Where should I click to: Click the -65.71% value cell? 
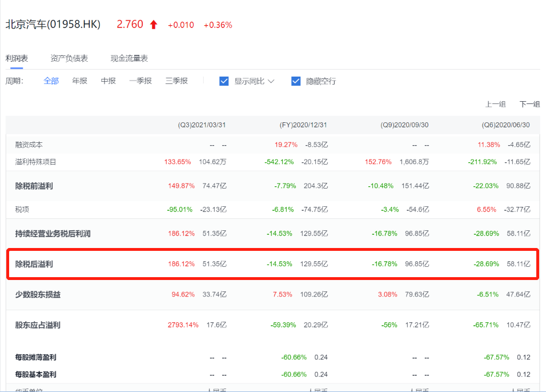(486, 325)
